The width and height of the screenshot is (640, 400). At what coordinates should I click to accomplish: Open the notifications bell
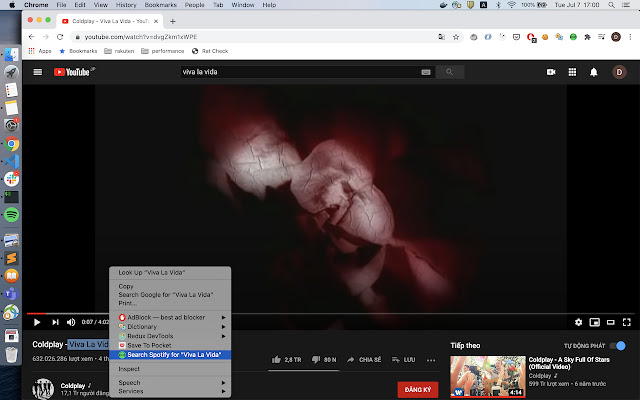(593, 72)
